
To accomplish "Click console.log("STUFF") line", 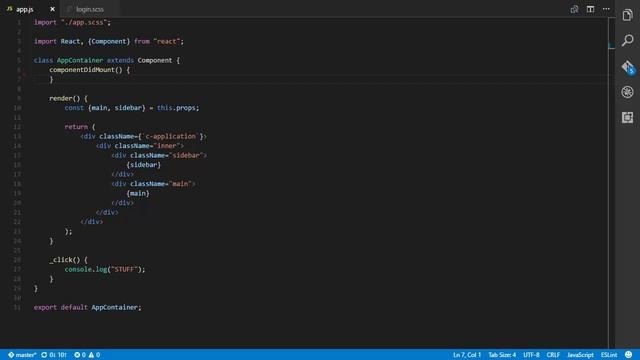I will (104, 269).
